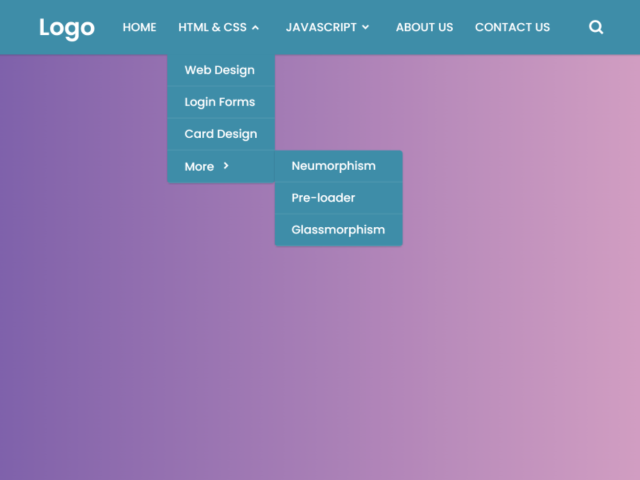Viewport: 640px width, 480px height.
Task: Choose Web Design from the dropdown
Action: (220, 70)
